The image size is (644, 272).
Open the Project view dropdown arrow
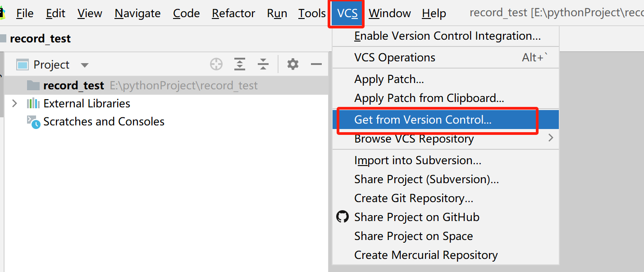[x=84, y=65]
